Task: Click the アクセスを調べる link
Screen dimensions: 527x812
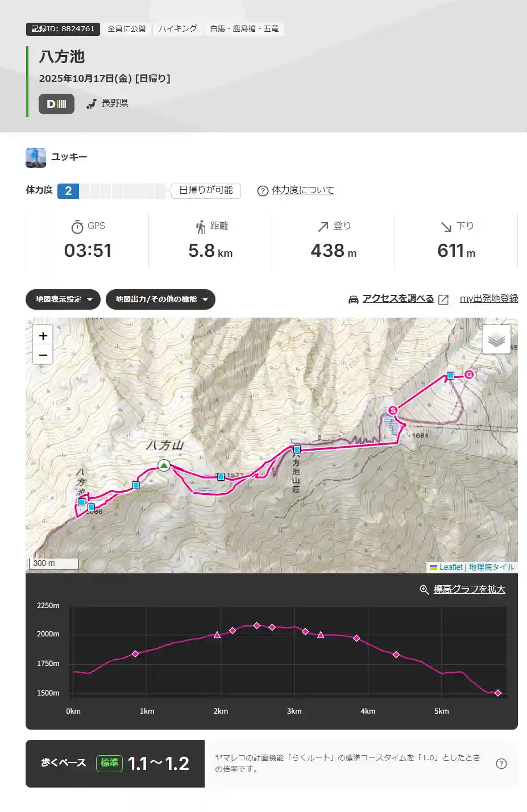Action: pyautogui.click(x=398, y=299)
